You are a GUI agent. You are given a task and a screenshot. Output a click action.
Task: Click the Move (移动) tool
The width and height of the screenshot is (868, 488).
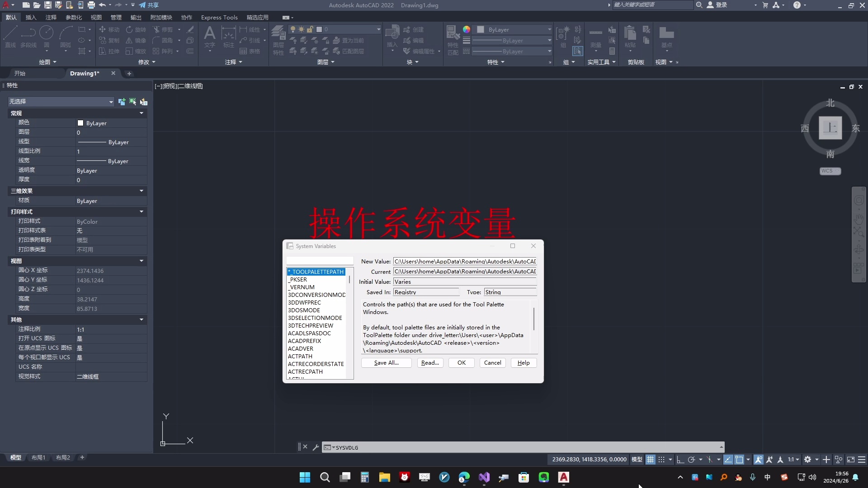point(109,29)
